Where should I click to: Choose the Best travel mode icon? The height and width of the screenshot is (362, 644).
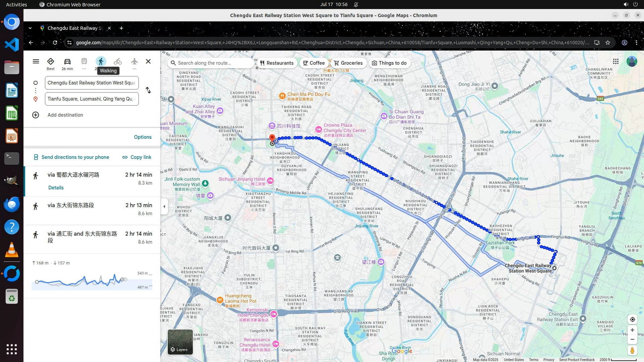(50, 62)
